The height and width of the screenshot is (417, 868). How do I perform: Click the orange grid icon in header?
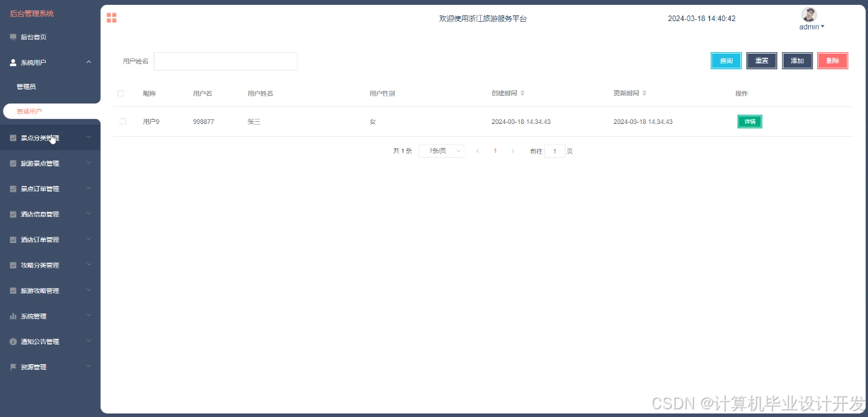pyautogui.click(x=111, y=18)
